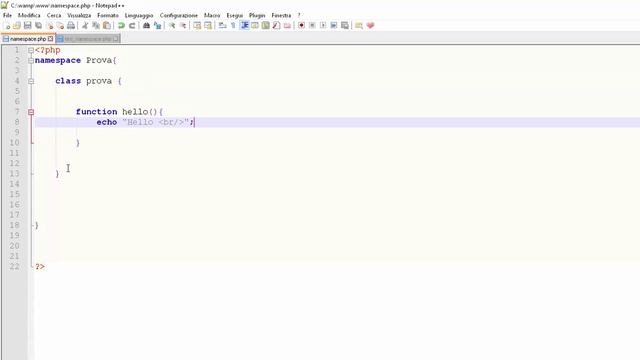The image size is (640, 360).
Task: Click the 'echo' keyword on line 8
Action: (x=107, y=122)
